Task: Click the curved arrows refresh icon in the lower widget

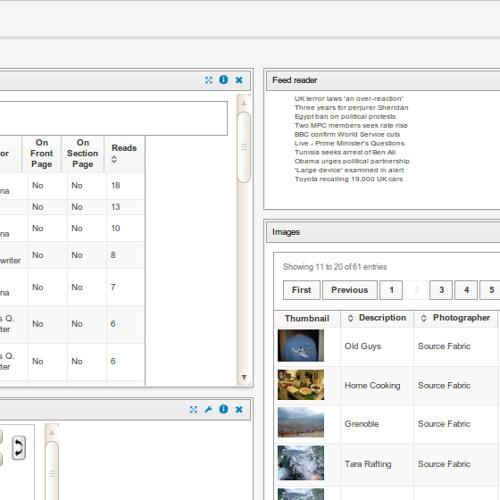Action: 19,448
